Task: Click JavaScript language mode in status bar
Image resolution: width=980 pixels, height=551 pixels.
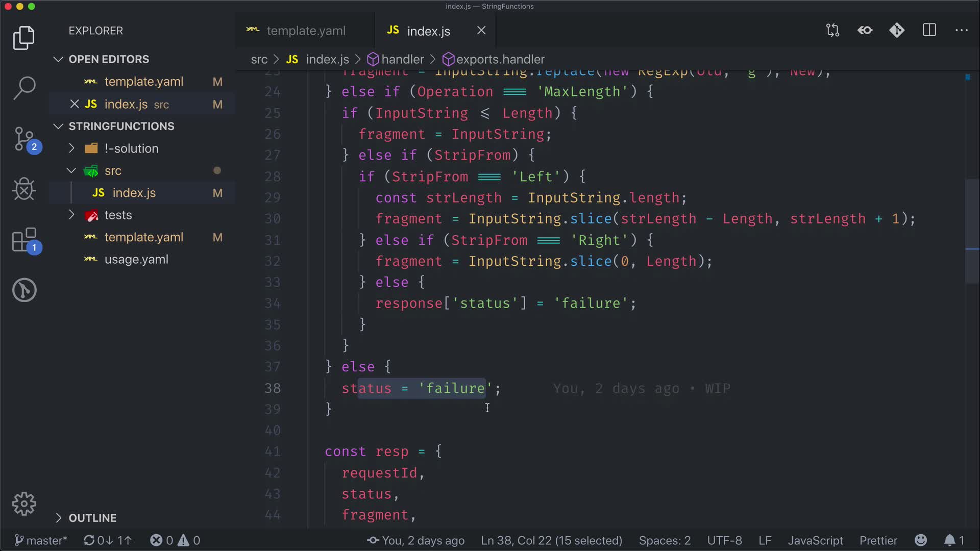Action: (815, 540)
